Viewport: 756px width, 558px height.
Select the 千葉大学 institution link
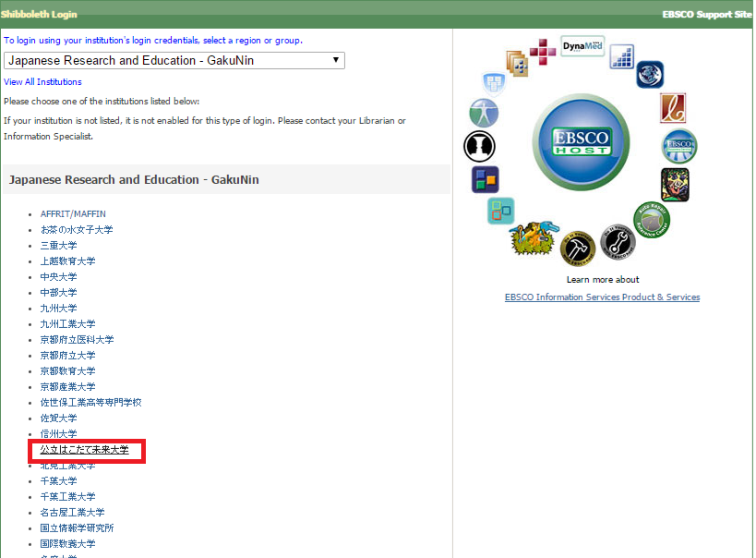coord(59,481)
